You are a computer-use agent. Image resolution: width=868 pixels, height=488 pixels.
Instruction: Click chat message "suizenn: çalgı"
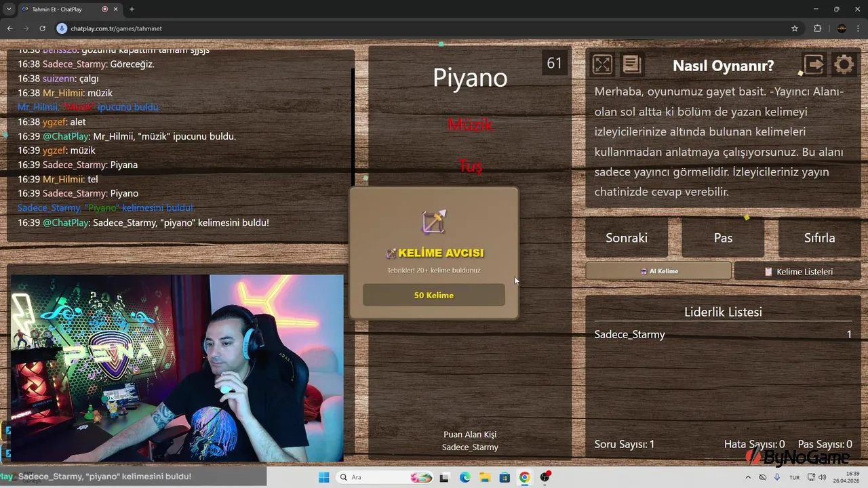click(x=58, y=79)
